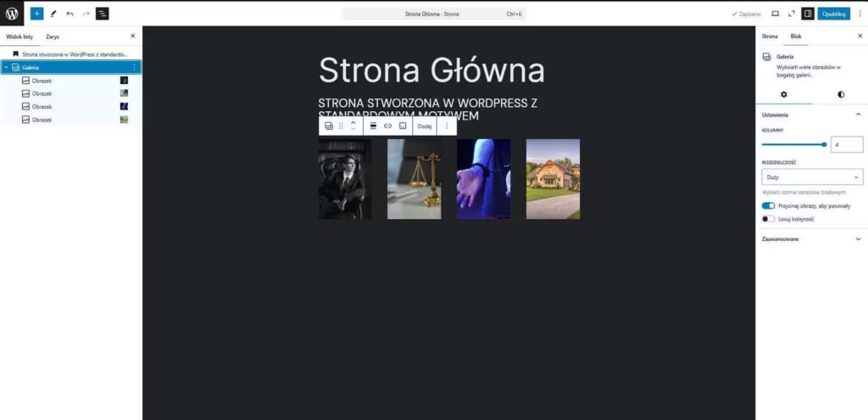This screenshot has width=868, height=420.
Task: Move the gallery block down
Action: (353, 130)
